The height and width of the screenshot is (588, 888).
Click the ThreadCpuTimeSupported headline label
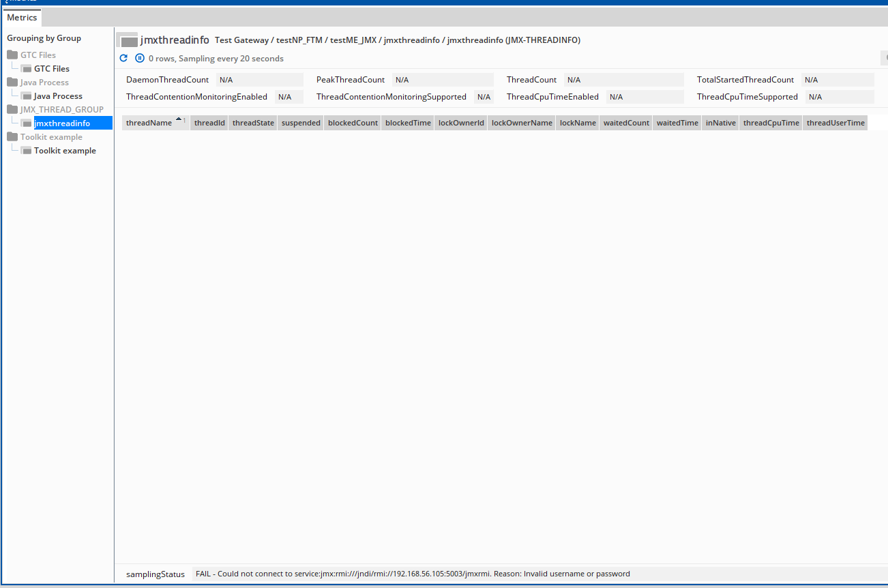coord(748,97)
